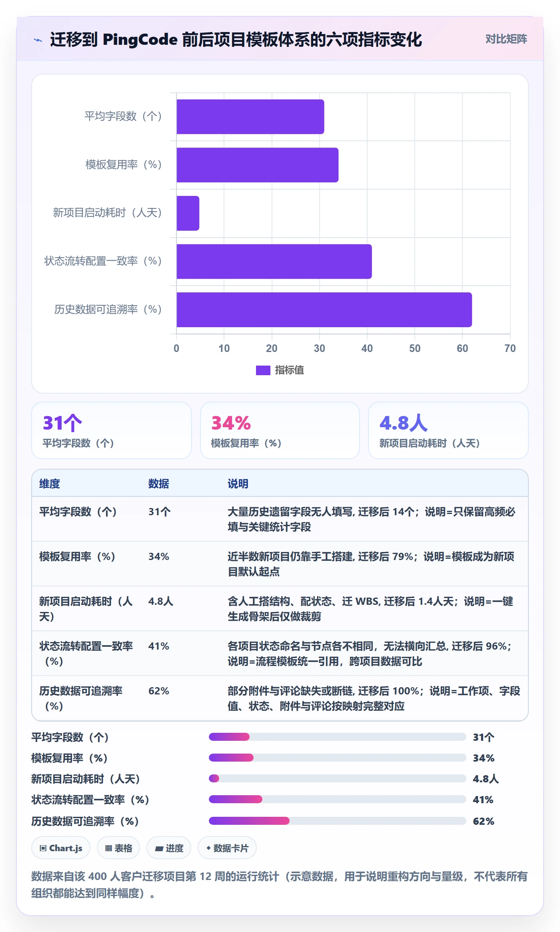
Task: Click the 平均字段数 progress bar
Action: pos(337,737)
